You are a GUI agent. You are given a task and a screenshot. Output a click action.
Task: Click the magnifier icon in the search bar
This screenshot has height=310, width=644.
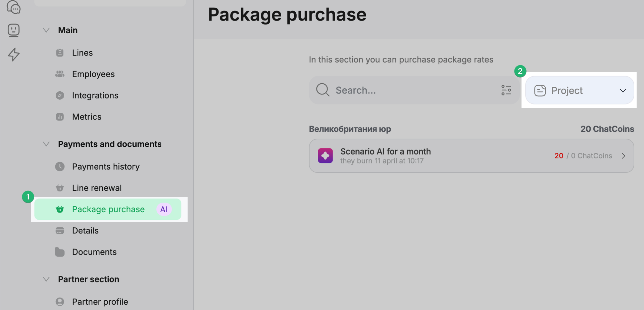pos(323,90)
